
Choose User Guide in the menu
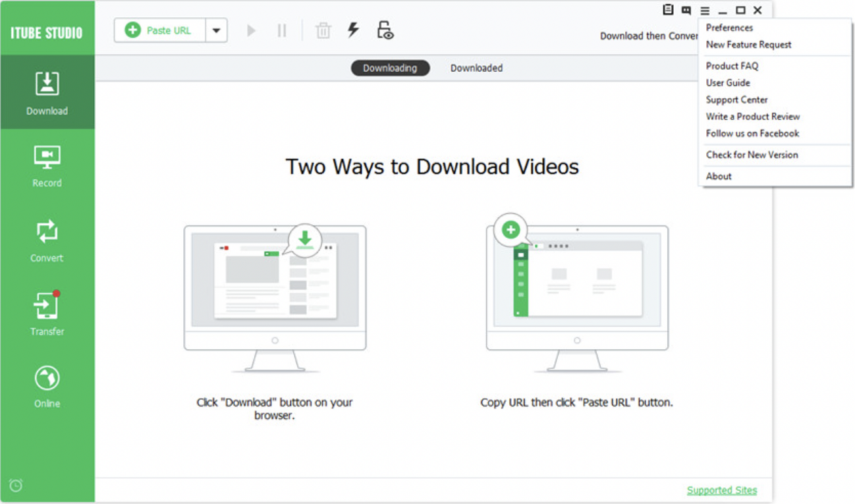pos(727,83)
